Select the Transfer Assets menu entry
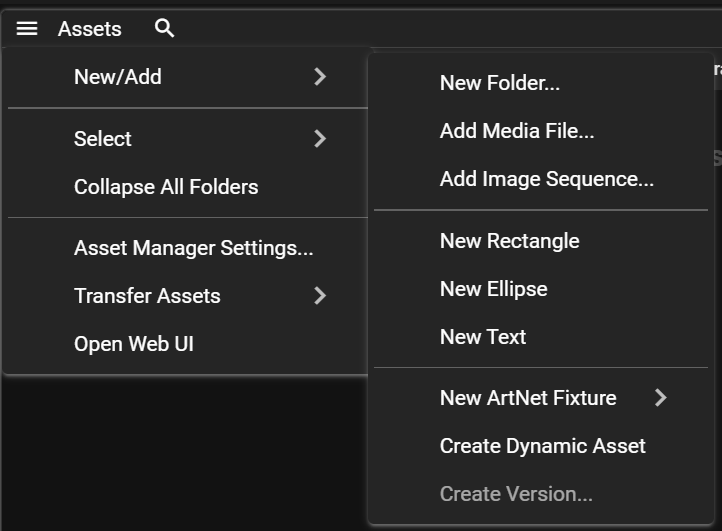Viewport: 722px width, 531px height. [x=147, y=296]
